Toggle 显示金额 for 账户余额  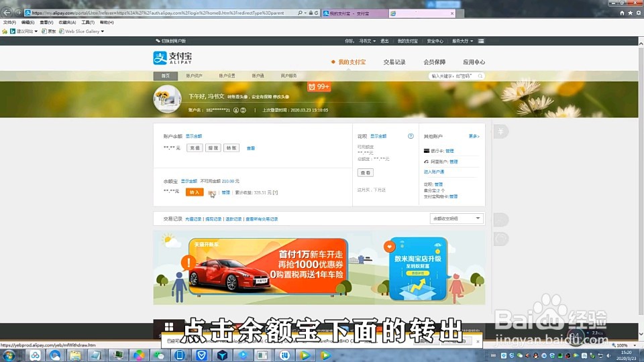tap(194, 136)
